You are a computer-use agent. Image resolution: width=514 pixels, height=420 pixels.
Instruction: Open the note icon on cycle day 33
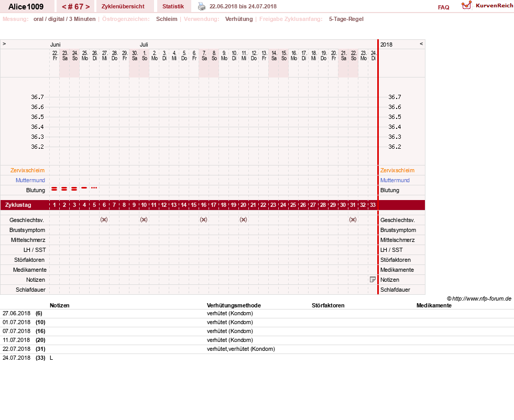[x=373, y=280]
